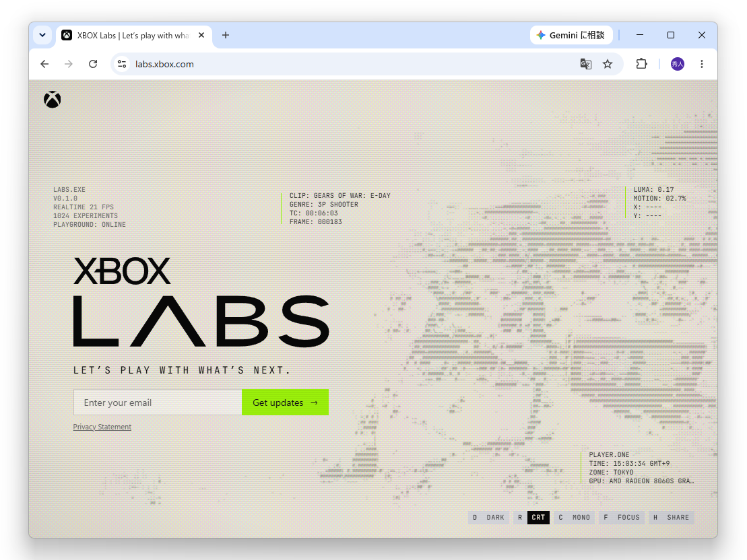Viewport: 747px width, 560px height.
Task: Minimize the Chrome window
Action: click(x=640, y=35)
